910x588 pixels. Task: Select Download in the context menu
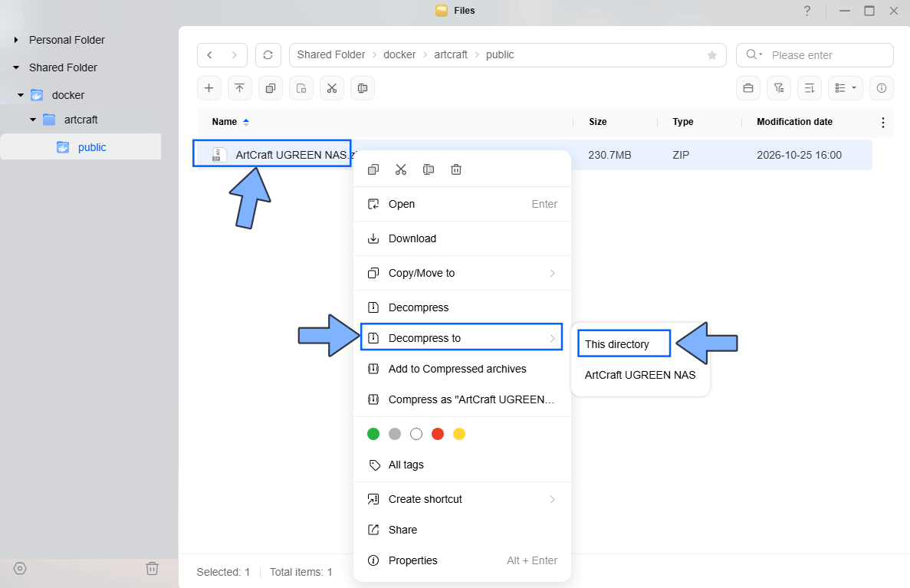click(462, 238)
